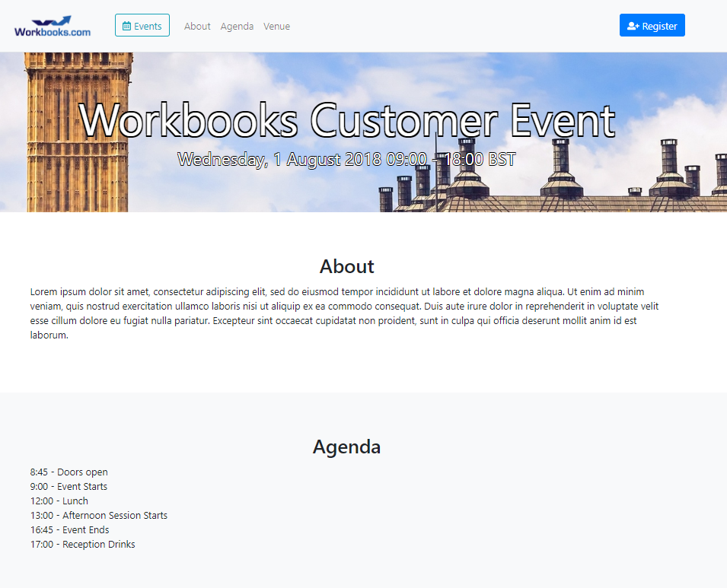
Task: Go to the Agenda nav link
Action: pos(237,27)
